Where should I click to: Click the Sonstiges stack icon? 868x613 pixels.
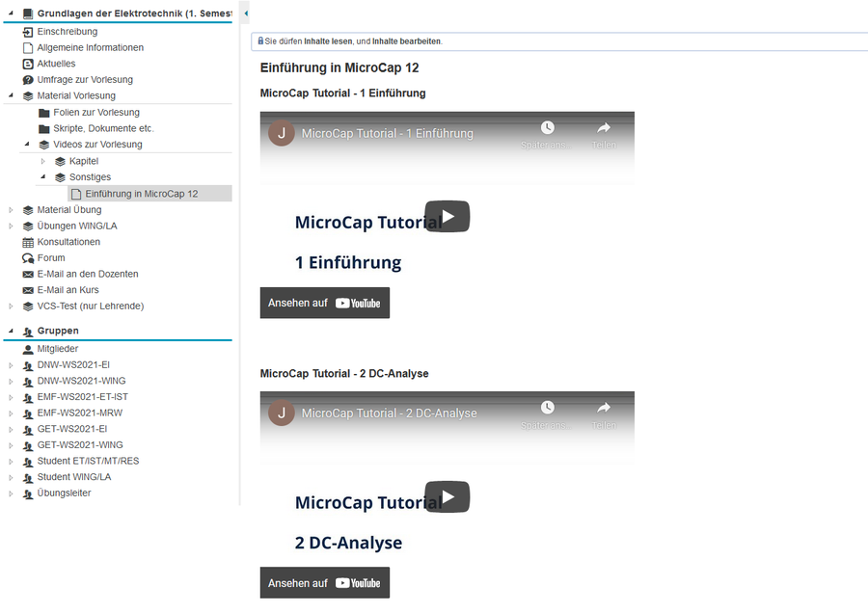point(61,177)
